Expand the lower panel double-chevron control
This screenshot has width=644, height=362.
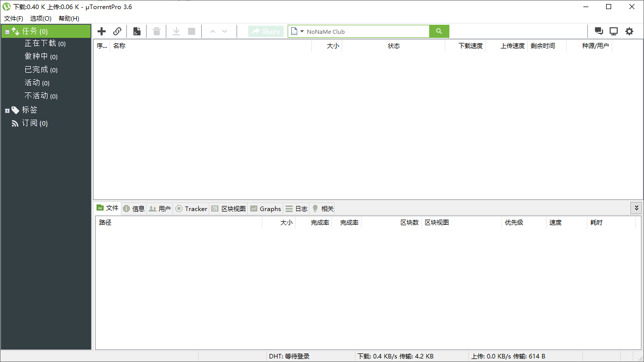pyautogui.click(x=636, y=208)
